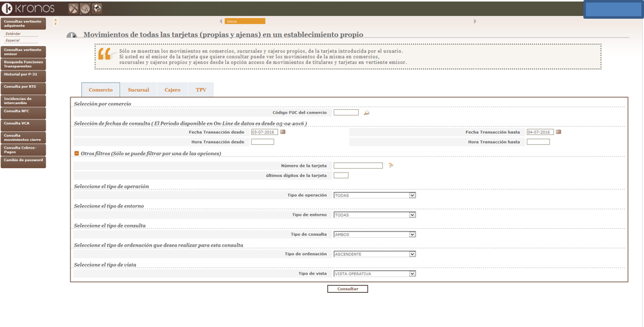Screen dimensions: 644x327
Task: Switch to the Sucursal tab
Action: point(138,90)
